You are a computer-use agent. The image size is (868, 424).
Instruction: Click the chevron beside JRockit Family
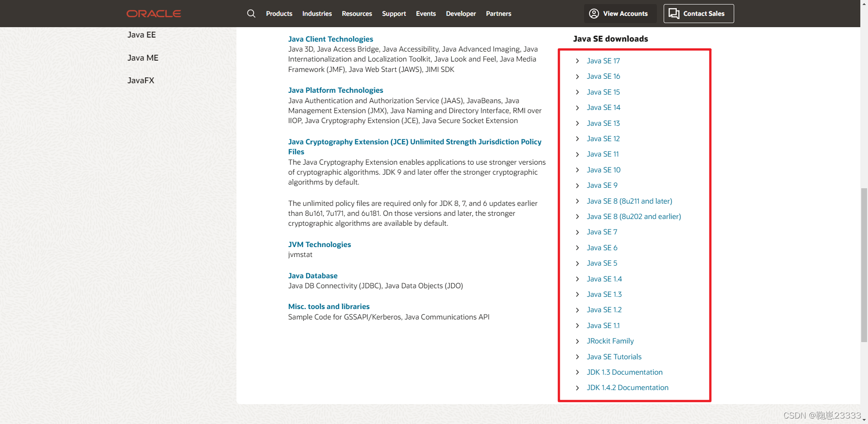point(577,341)
